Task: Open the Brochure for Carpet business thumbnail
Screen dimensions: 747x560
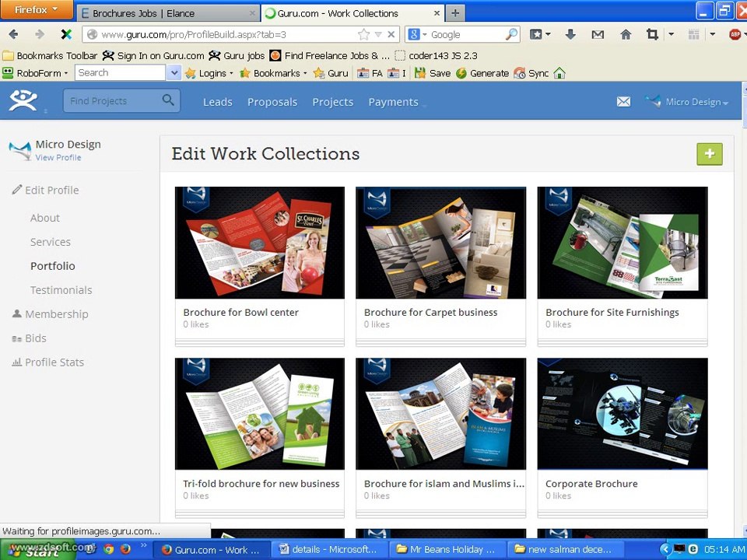Action: [440, 243]
